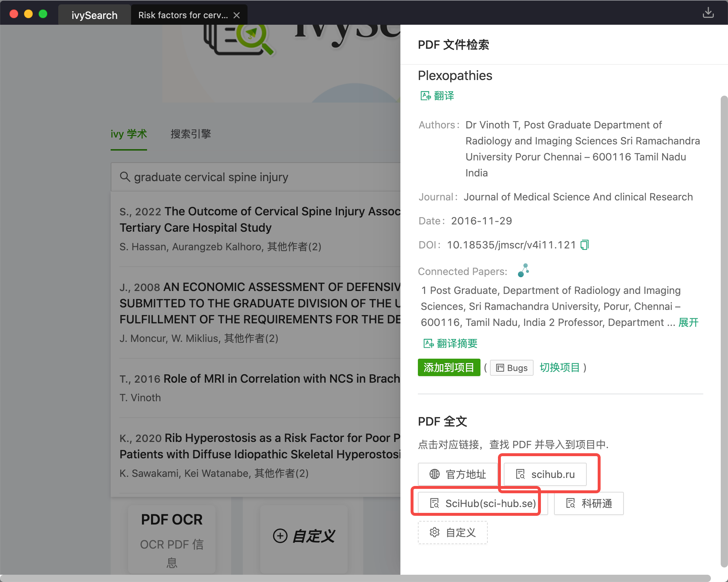
Task: Copy the DOI with the copy icon
Action: [x=585, y=245]
